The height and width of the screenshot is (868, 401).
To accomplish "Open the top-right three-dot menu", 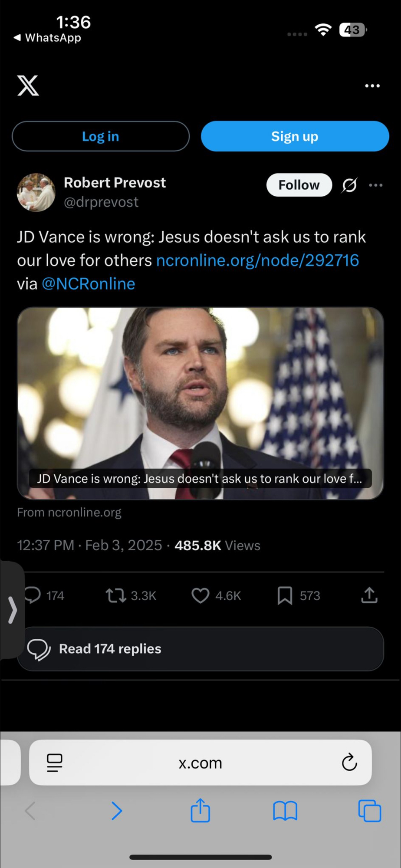I will tap(372, 86).
